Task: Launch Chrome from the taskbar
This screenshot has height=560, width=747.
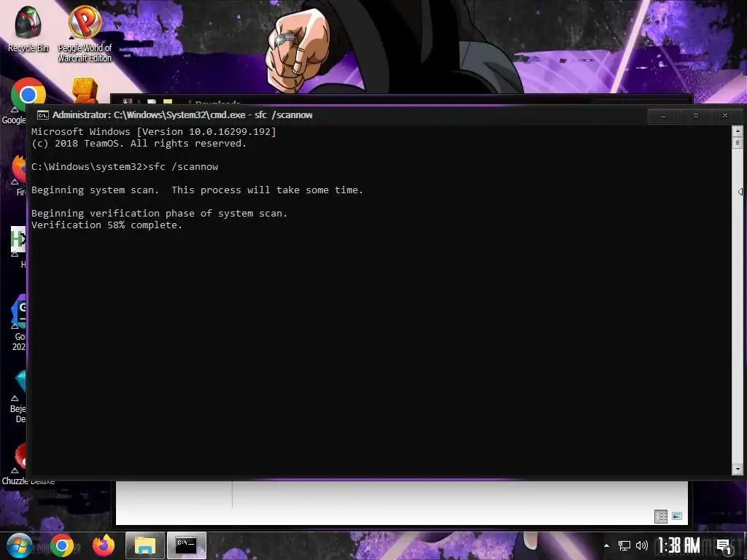Action: (62, 545)
